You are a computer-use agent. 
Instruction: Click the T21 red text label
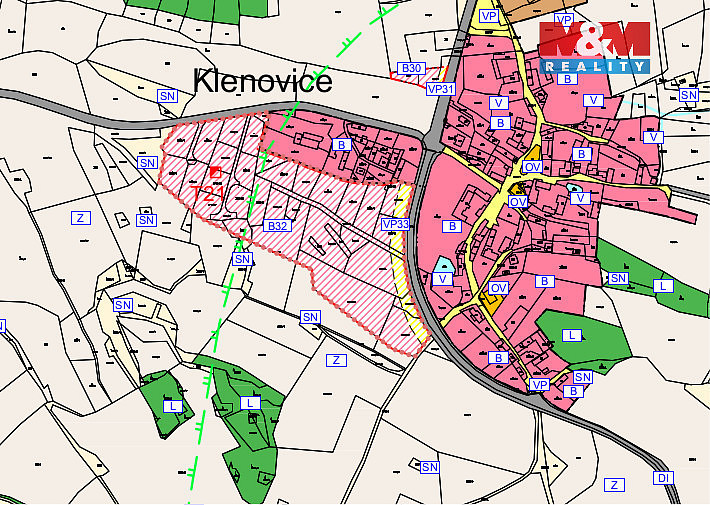click(x=206, y=195)
